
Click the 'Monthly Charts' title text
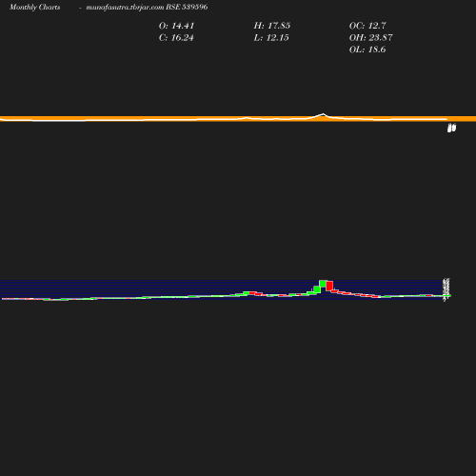coord(35,7)
